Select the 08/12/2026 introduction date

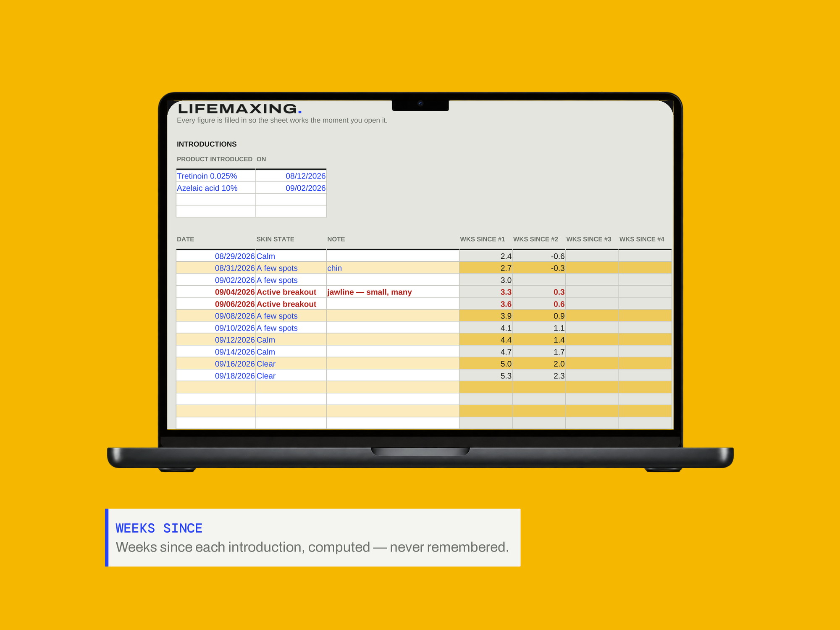pyautogui.click(x=291, y=176)
